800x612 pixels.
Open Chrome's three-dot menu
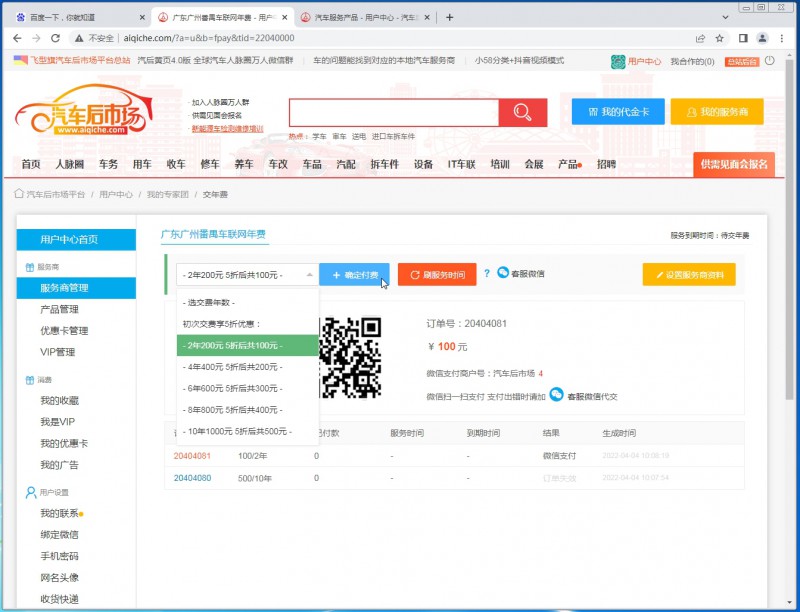point(782,38)
